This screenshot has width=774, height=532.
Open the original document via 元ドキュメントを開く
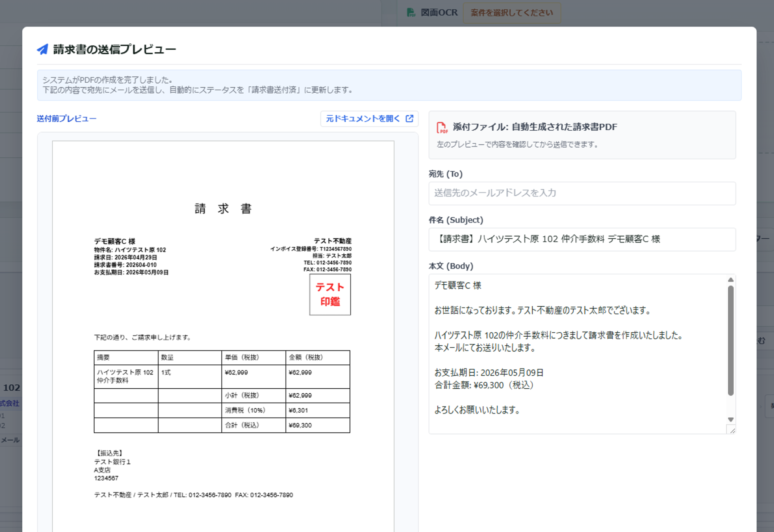click(369, 119)
